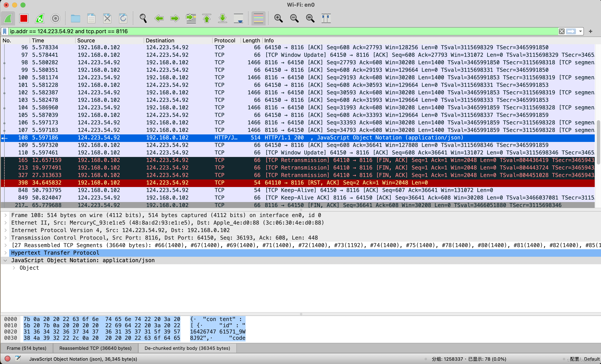
Task: Open the filter history dropdown arrow
Action: tap(581, 31)
